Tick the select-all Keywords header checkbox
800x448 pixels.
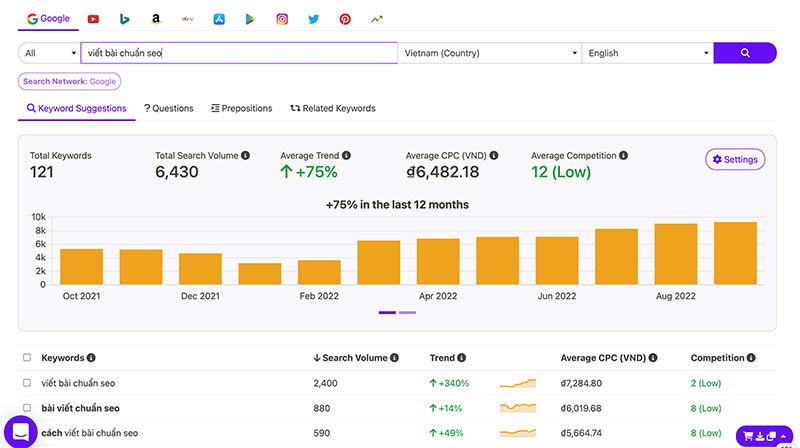27,358
